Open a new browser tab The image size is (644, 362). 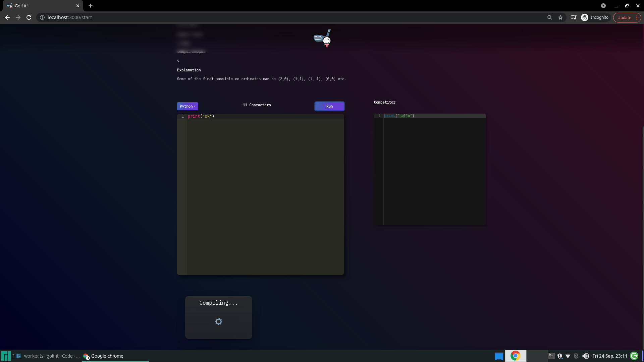click(91, 6)
